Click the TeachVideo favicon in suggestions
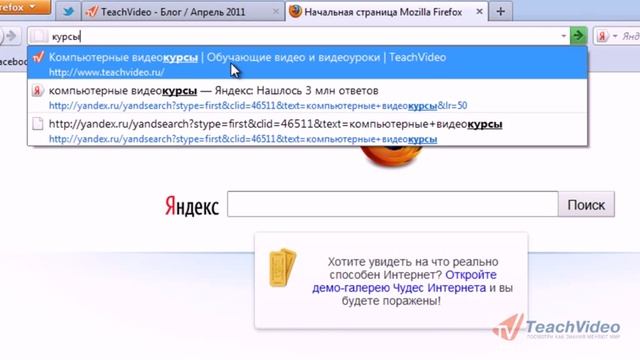Viewport: 640px width, 360px height. (x=38, y=57)
